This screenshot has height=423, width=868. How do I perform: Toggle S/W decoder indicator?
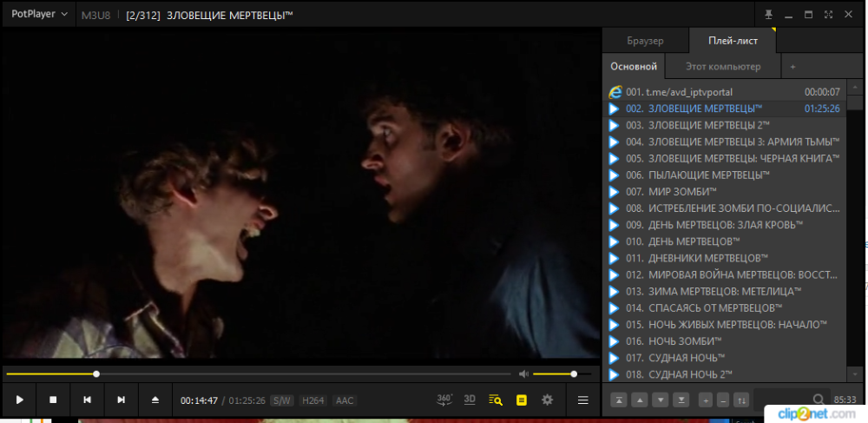click(x=282, y=400)
